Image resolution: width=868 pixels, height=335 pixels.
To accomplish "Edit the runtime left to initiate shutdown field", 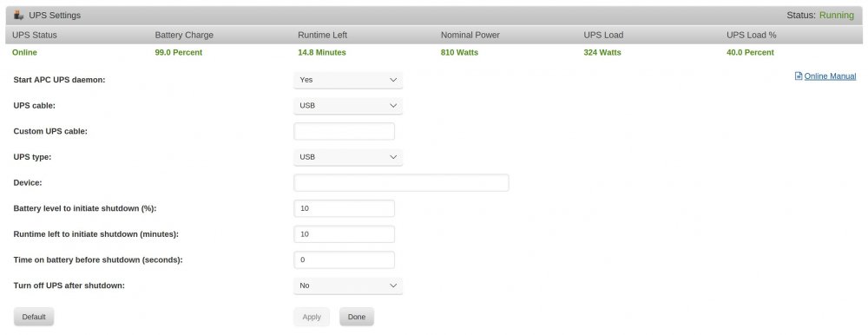I will coord(345,234).
